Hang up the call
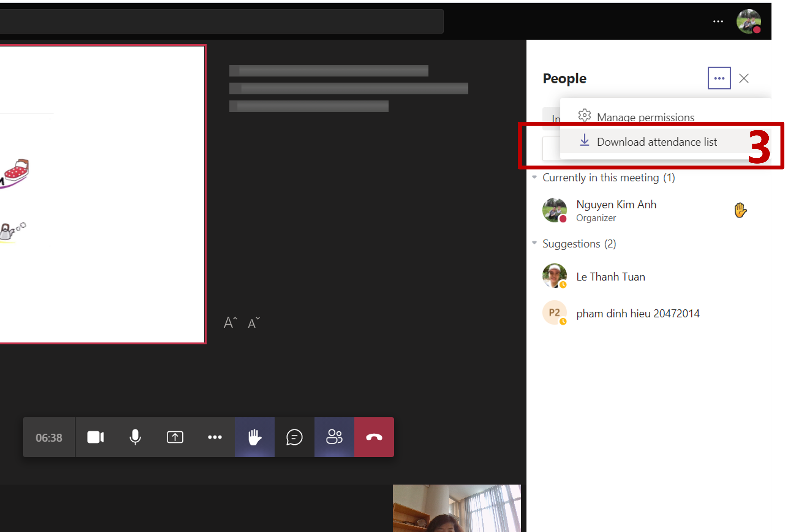 [x=374, y=437]
